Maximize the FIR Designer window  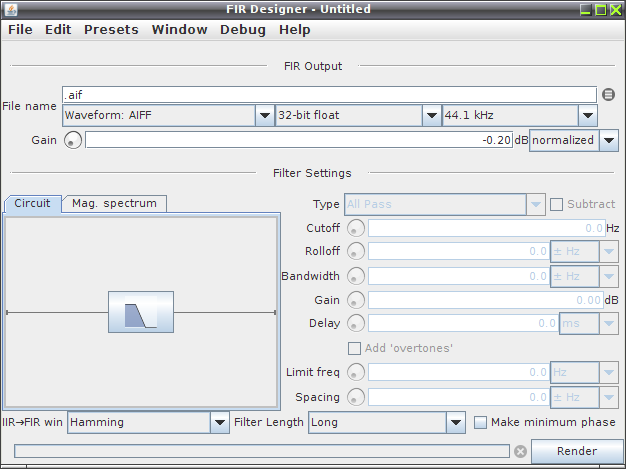pos(600,10)
